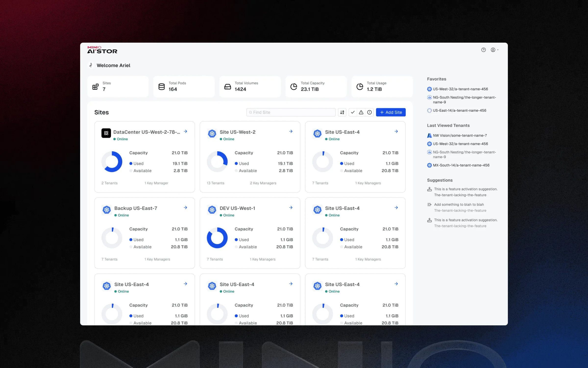588x368 pixels.
Task: Open favorite US-East-14/a-tenant-name-456
Action: click(459, 110)
